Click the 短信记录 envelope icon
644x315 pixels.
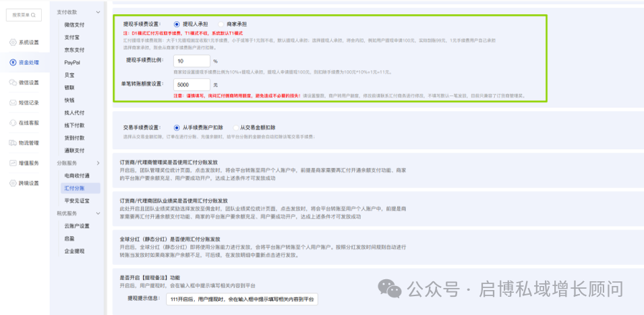[13, 103]
